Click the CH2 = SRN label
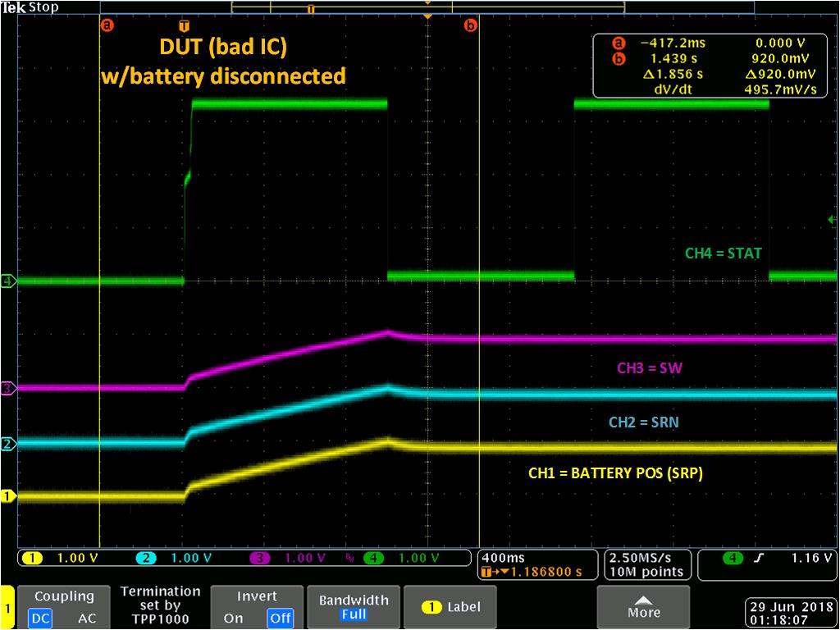 coord(644,422)
